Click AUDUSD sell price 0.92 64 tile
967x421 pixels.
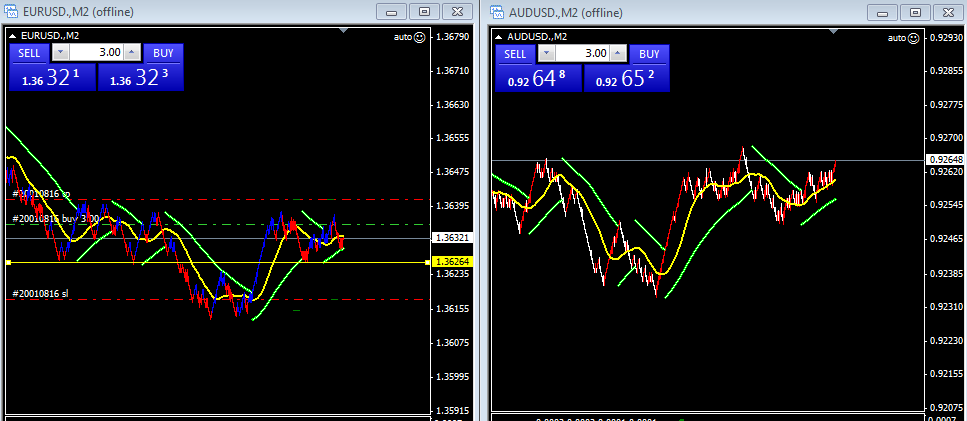(x=538, y=78)
